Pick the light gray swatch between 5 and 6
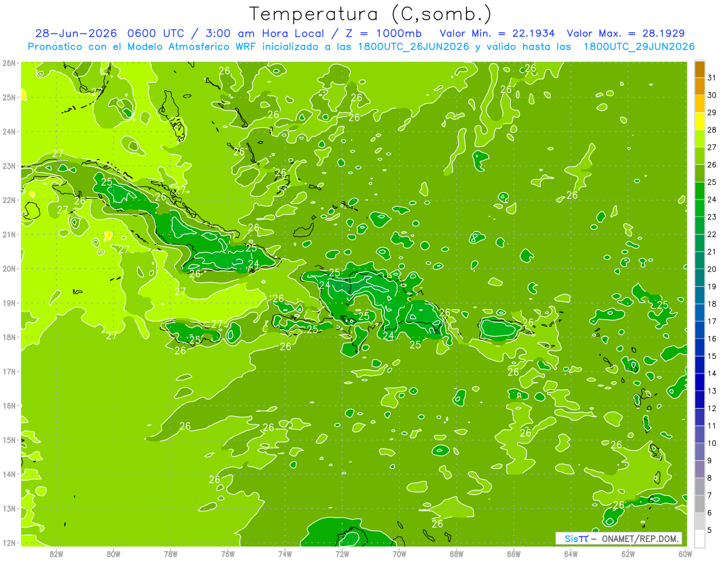The image size is (728, 562). tap(699, 521)
